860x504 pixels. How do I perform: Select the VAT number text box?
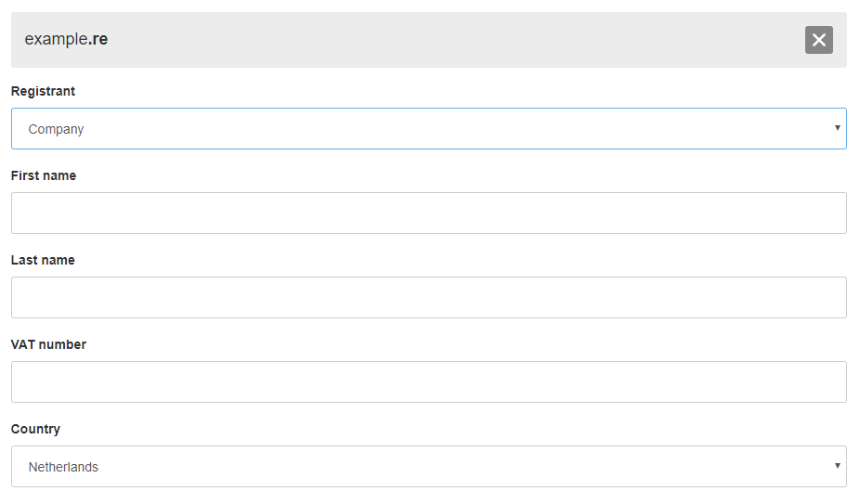428,381
